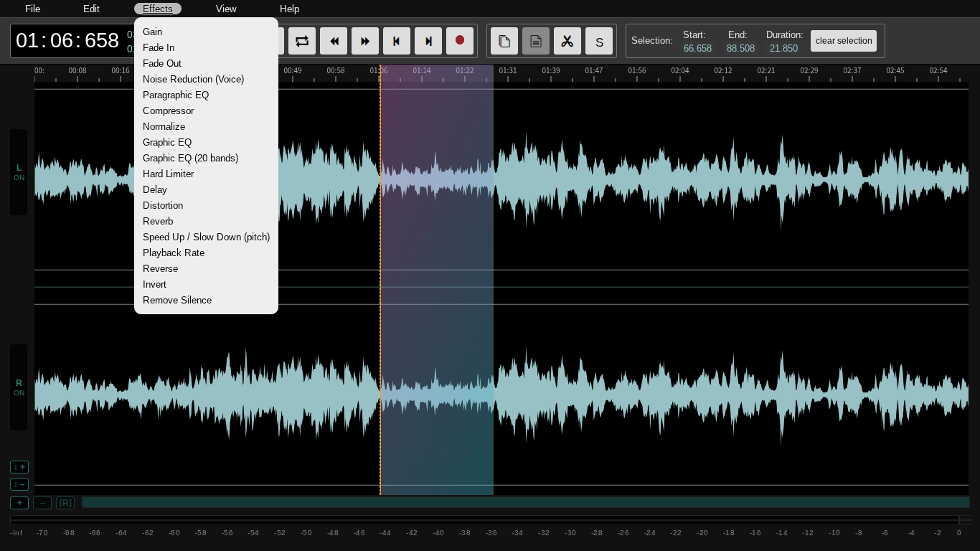980x551 pixels.
Task: Toggle loop playback button
Action: [302, 41]
